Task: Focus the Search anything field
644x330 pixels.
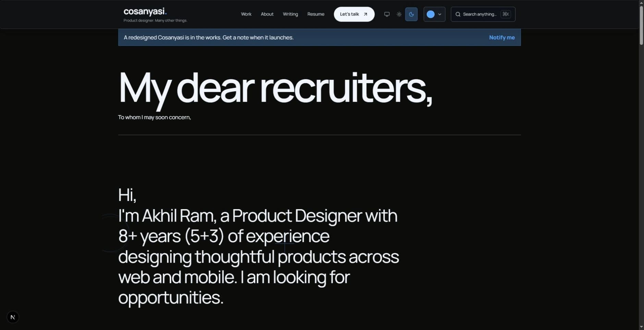Action: click(483, 14)
